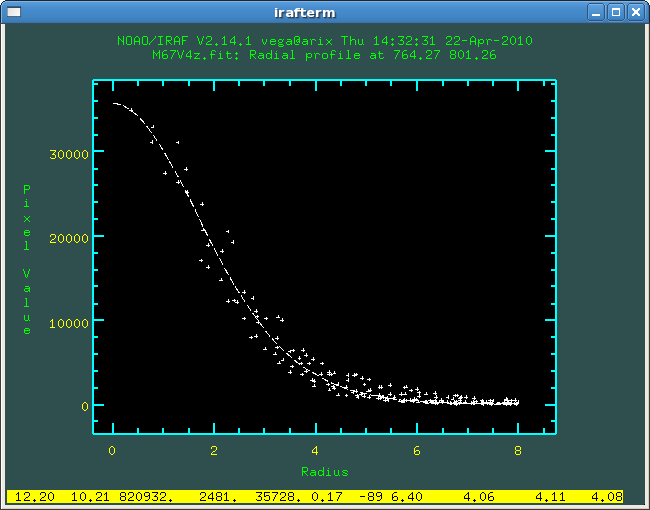Minimize the irafterm window
Viewport: 650px width, 510px height.
(x=596, y=12)
